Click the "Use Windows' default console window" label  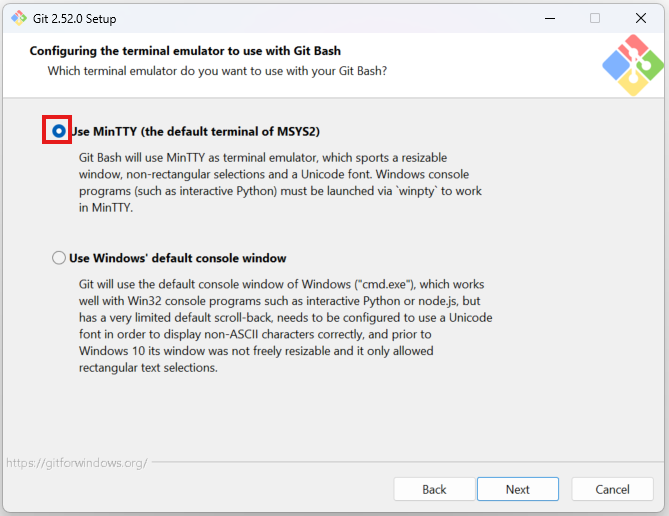[x=177, y=258]
